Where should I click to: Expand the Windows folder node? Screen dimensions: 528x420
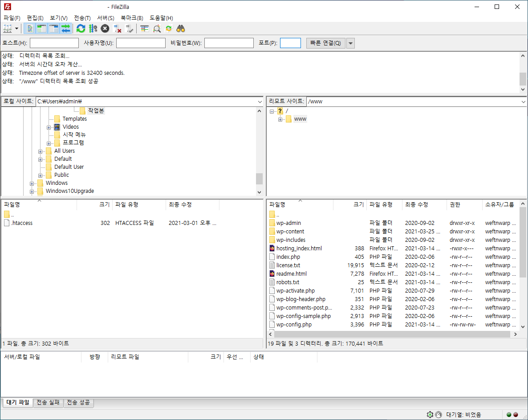[x=32, y=183]
